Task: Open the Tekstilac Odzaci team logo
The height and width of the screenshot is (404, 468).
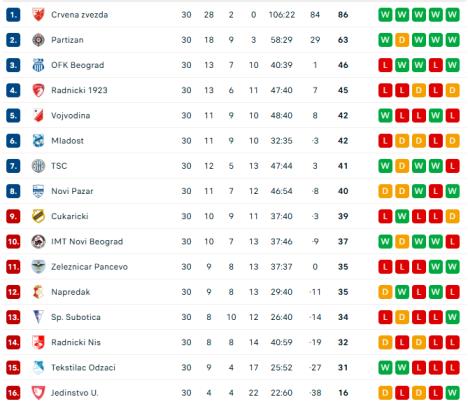Action: [x=38, y=367]
